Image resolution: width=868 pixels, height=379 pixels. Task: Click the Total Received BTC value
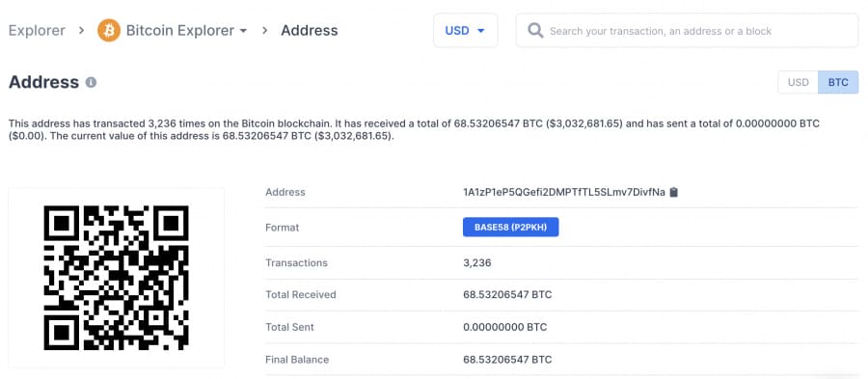507,295
